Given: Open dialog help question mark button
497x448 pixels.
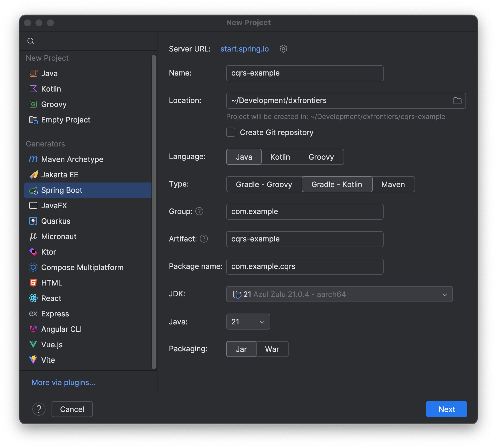Looking at the screenshot, I should pos(39,409).
